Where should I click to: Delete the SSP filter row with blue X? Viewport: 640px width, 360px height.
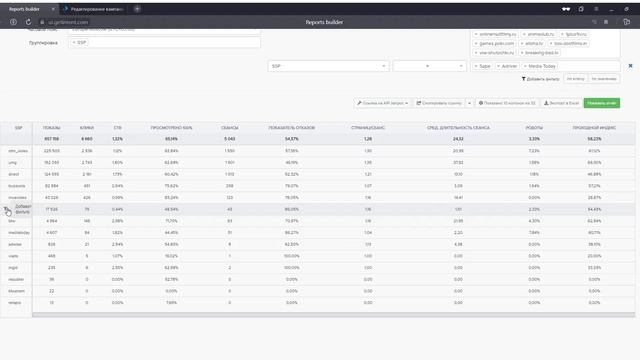[630, 66]
